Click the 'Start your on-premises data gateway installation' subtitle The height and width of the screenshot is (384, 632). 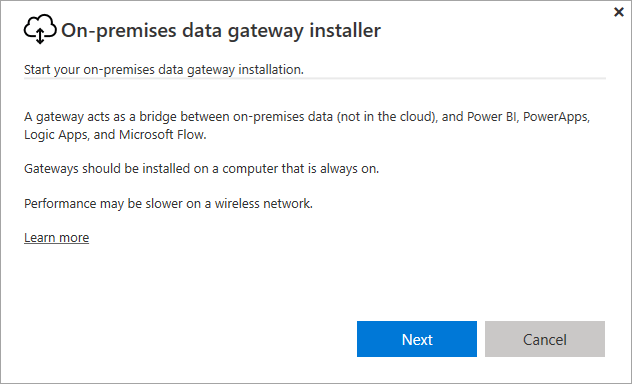coord(164,70)
